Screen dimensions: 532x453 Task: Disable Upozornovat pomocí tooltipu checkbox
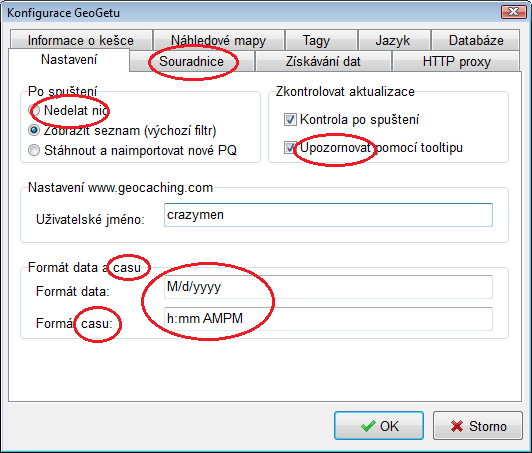click(x=373, y=148)
